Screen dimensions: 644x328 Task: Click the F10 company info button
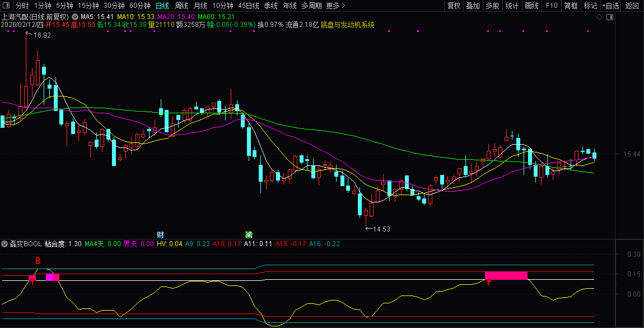pyautogui.click(x=552, y=6)
